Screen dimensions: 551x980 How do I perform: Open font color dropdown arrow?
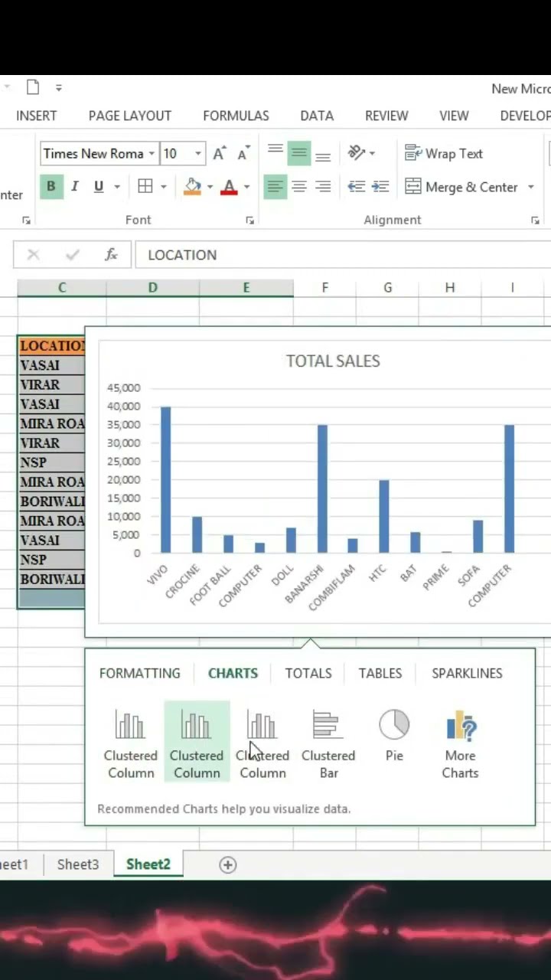246,187
